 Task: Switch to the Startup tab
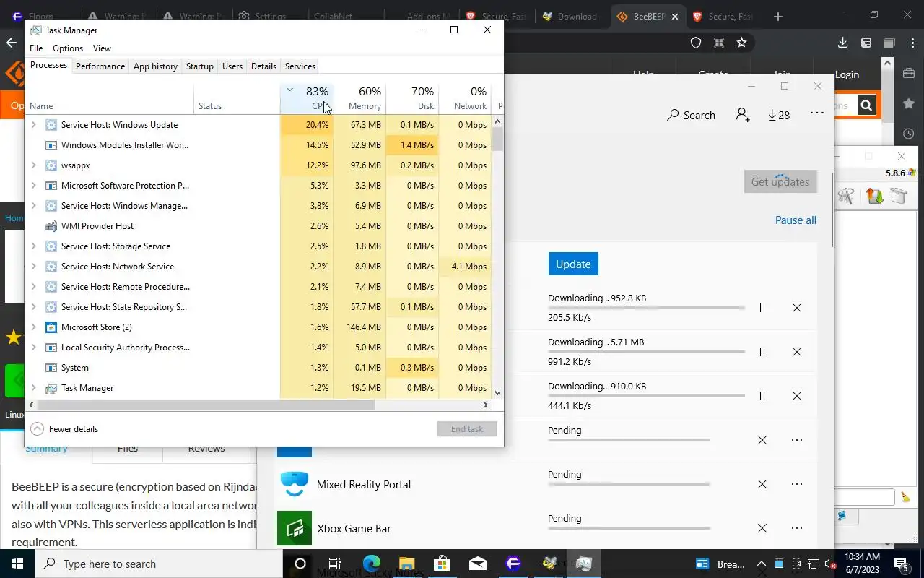(200, 66)
